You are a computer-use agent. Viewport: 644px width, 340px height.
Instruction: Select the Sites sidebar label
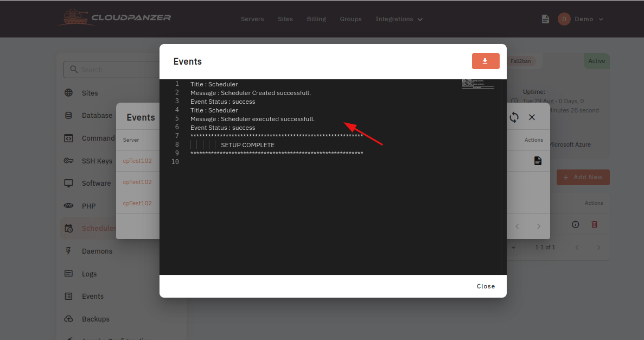pos(90,93)
